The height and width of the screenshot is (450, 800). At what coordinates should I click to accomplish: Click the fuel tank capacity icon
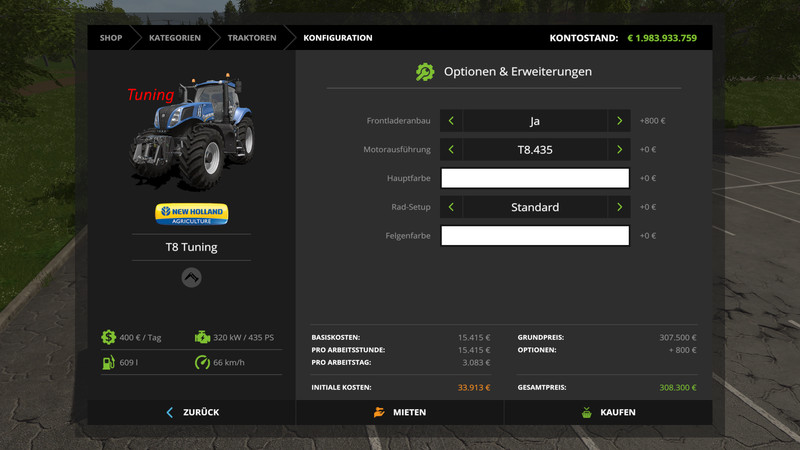pos(108,362)
